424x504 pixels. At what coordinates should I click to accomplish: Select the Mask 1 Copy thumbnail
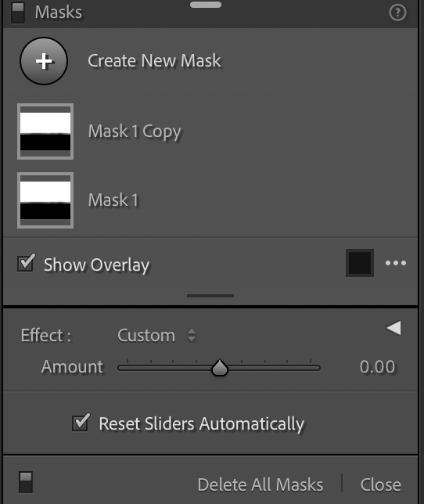45,131
